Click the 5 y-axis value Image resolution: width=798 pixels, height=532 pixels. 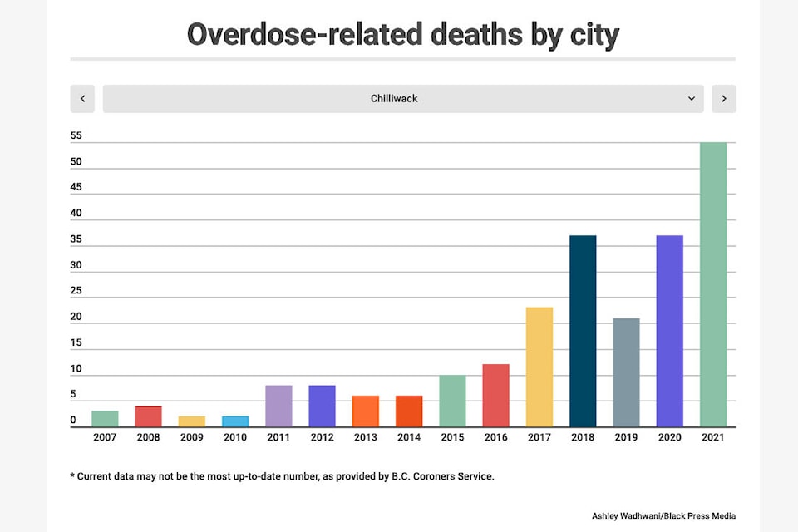(73, 393)
